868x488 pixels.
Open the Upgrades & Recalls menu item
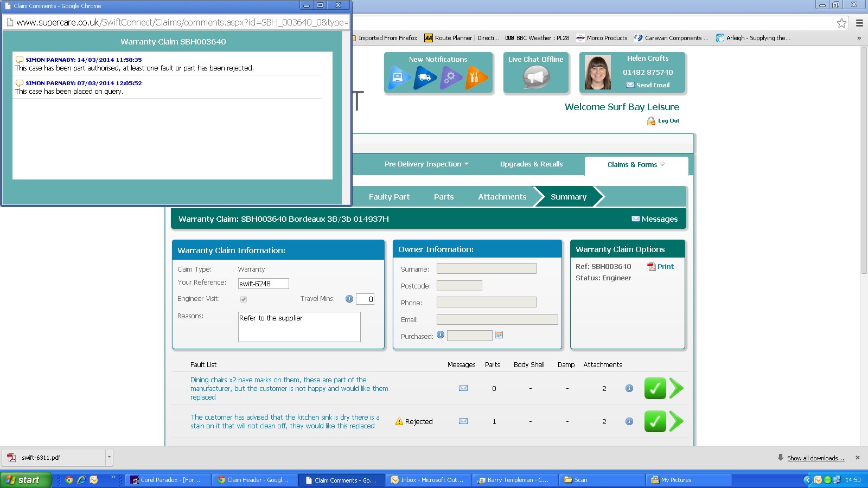[x=531, y=164]
